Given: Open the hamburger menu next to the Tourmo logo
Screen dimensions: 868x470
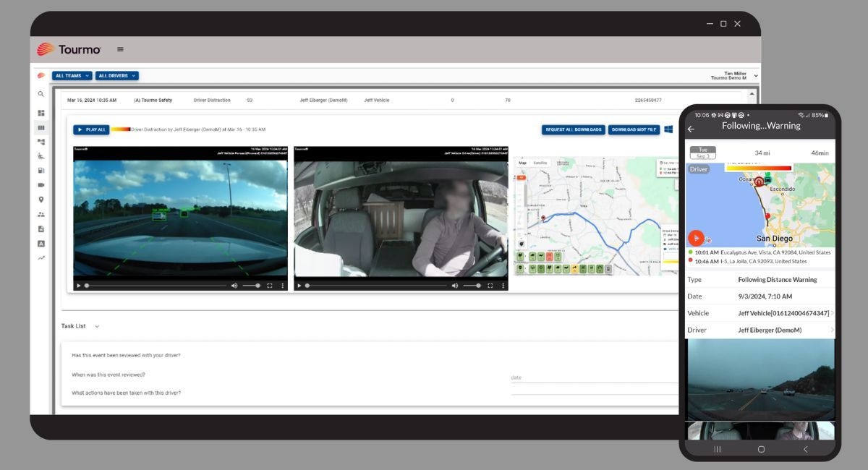Looking at the screenshot, I should click(120, 49).
